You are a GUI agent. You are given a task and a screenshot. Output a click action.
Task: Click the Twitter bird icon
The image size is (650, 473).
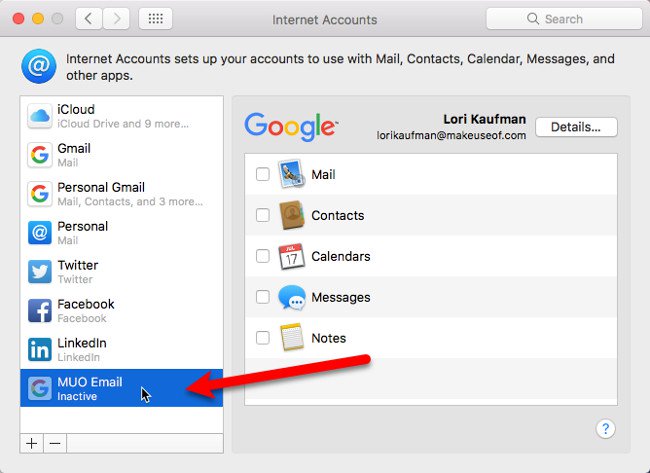click(40, 272)
